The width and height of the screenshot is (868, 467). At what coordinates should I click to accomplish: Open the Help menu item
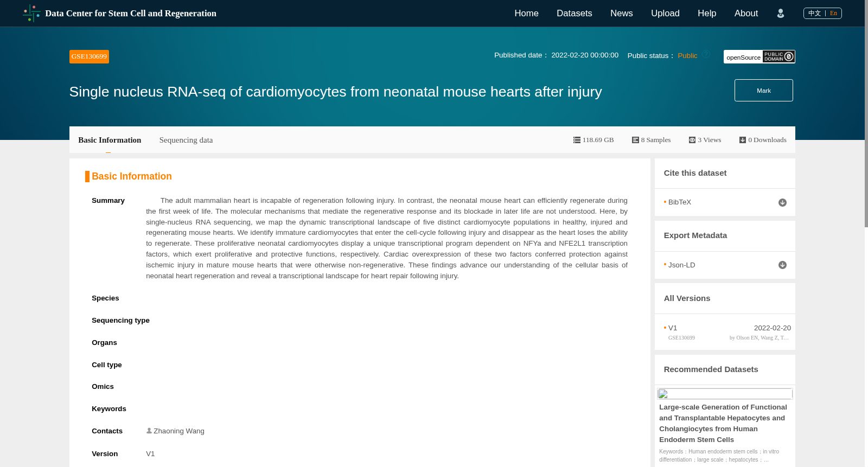(x=707, y=14)
